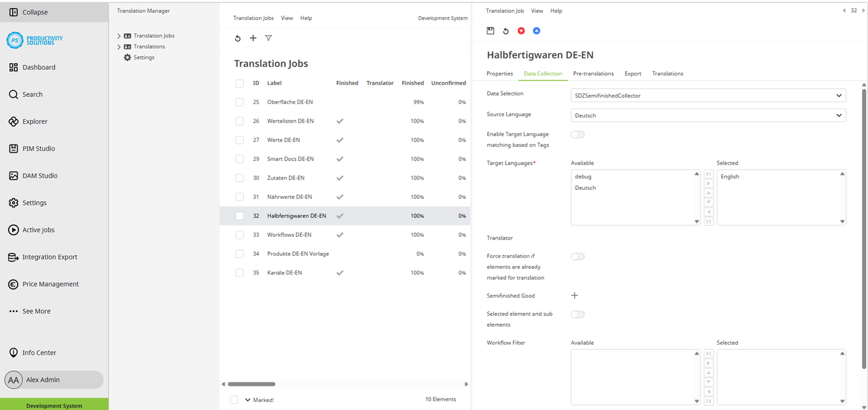Check the checkbox for job 27 Werte DE-EN

[239, 139]
